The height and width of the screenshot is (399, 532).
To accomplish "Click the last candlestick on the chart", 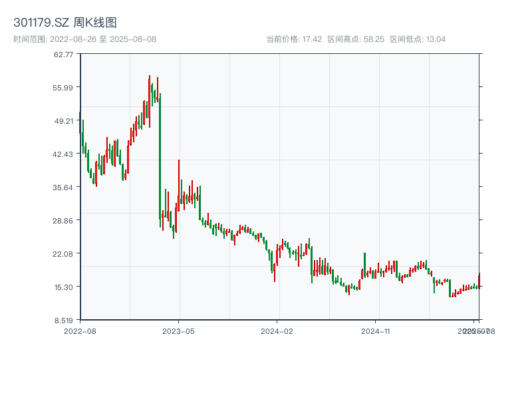I will tap(479, 279).
